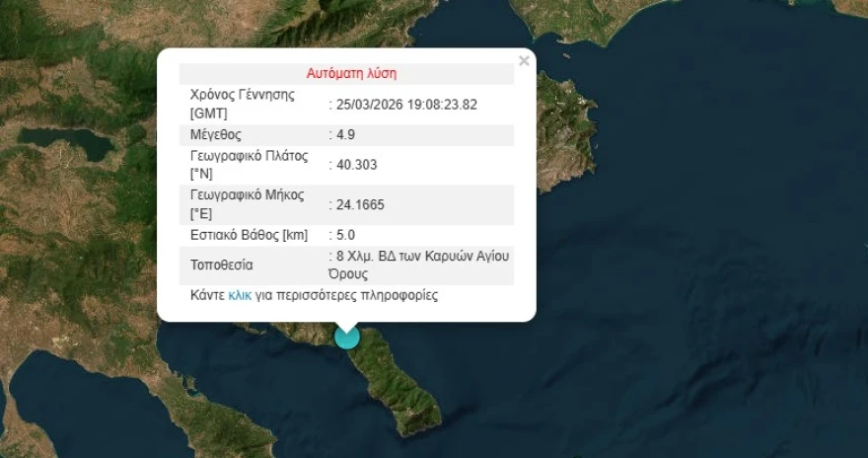Click the Εστιακό Βάθος [km] label
Viewport: 868px width, 458px height.
pos(249,235)
